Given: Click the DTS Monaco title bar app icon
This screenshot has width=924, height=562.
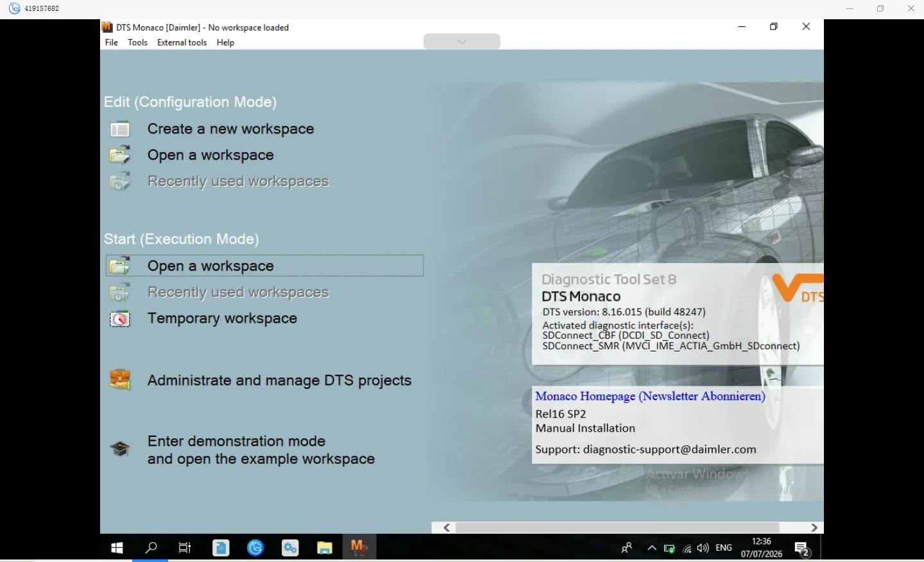Looking at the screenshot, I should 107,27.
